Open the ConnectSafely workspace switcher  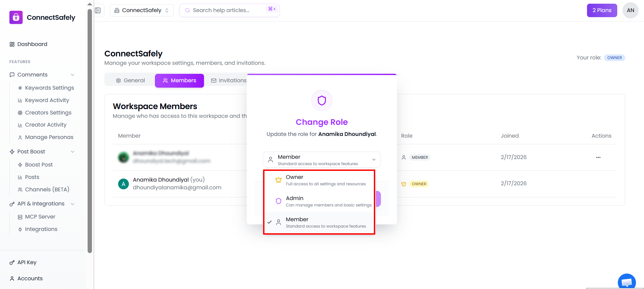(142, 10)
